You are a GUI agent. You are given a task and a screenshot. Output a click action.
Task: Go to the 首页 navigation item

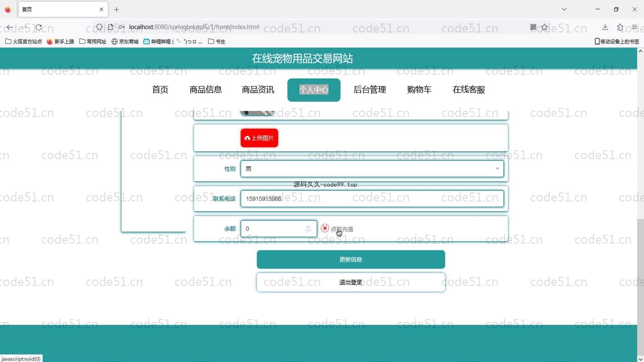160,90
